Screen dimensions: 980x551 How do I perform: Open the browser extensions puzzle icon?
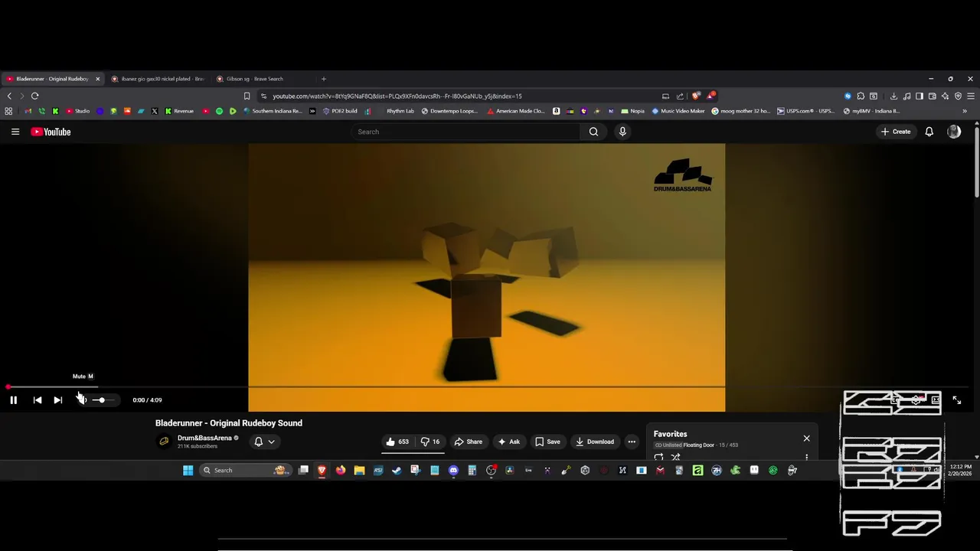pos(861,96)
